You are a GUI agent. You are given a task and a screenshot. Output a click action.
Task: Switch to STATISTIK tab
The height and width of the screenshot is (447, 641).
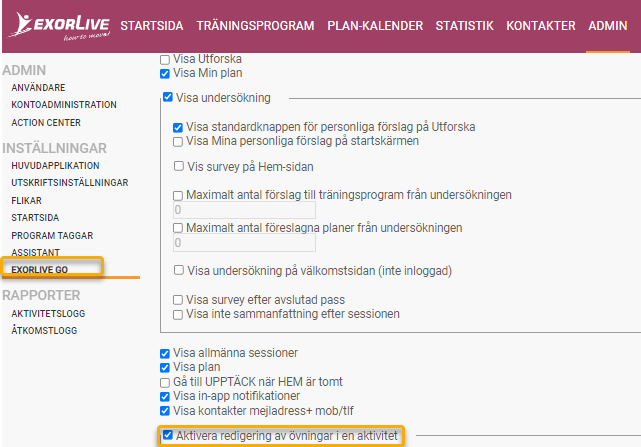click(464, 26)
